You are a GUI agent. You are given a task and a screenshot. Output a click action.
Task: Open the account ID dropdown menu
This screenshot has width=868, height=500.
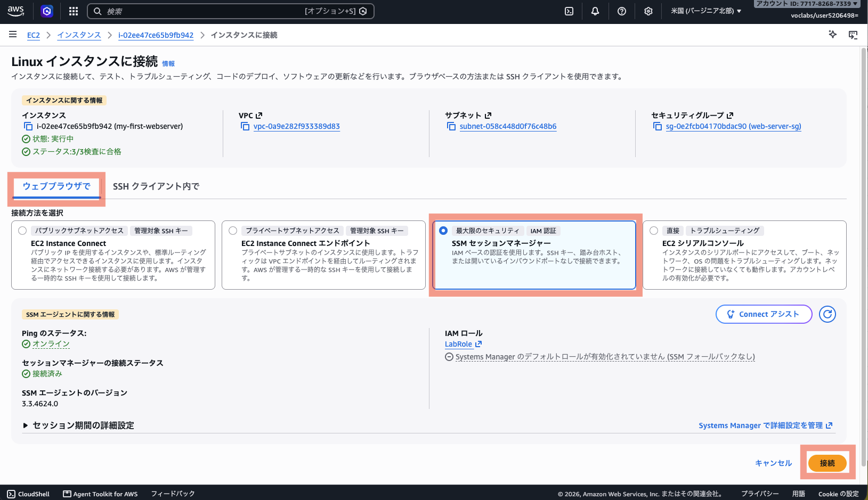(807, 4)
